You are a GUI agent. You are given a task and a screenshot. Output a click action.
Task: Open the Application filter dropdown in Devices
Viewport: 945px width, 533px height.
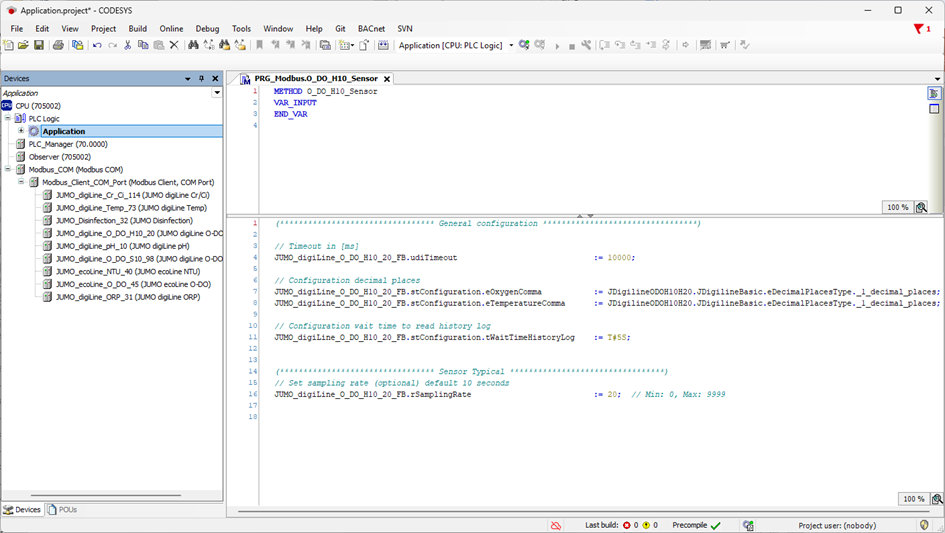217,93
